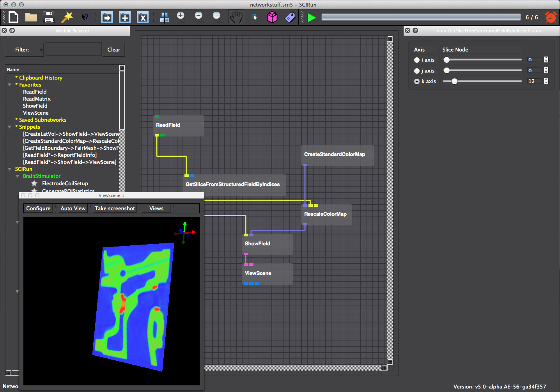Focus the module filter text field

click(74, 50)
